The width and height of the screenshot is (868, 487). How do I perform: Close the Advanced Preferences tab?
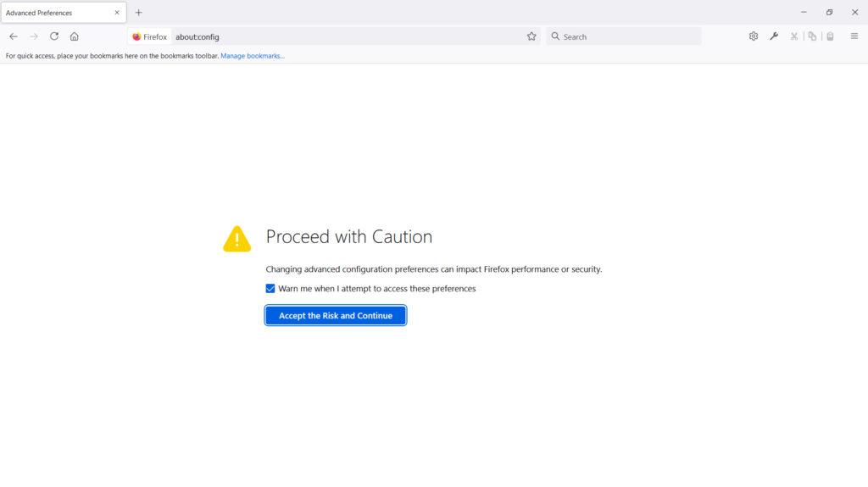(x=117, y=13)
